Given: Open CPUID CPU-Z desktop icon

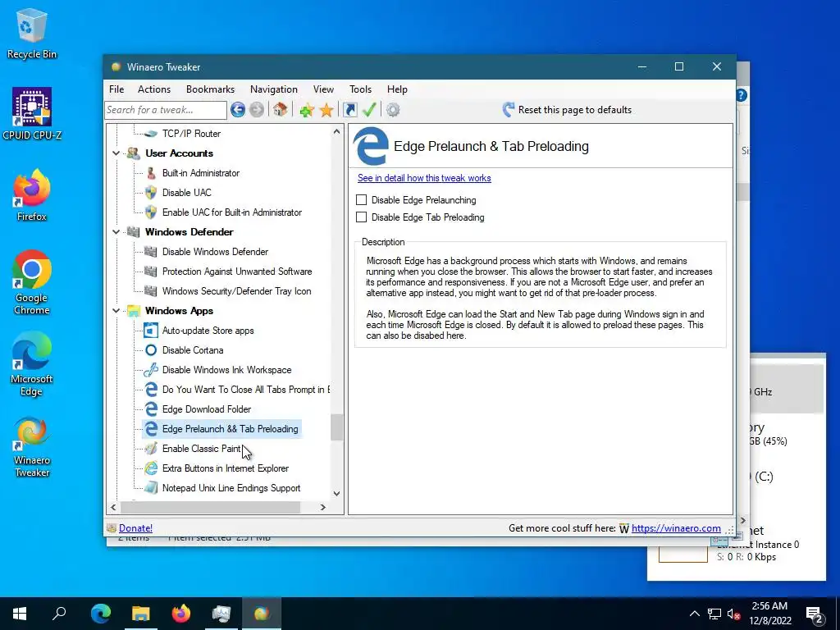Looking at the screenshot, I should pos(32,114).
